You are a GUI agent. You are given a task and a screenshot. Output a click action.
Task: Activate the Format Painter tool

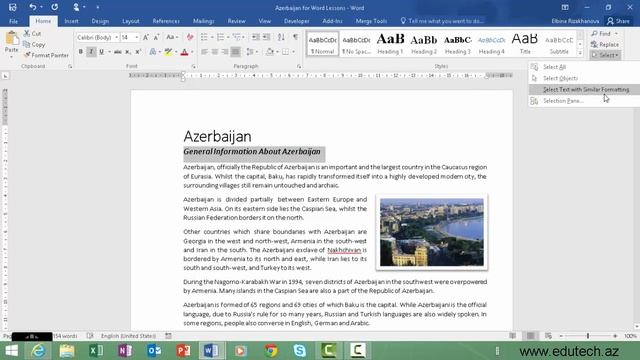click(46, 55)
